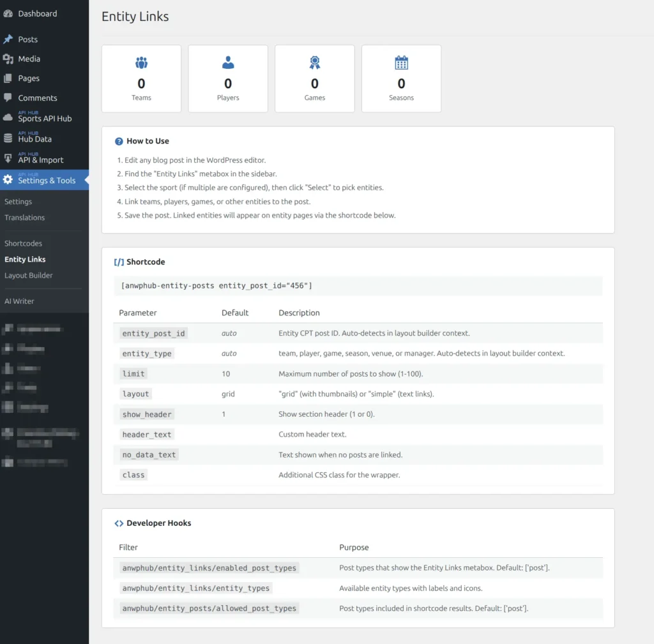
Task: Click the Purpose column header
Action: (354, 547)
